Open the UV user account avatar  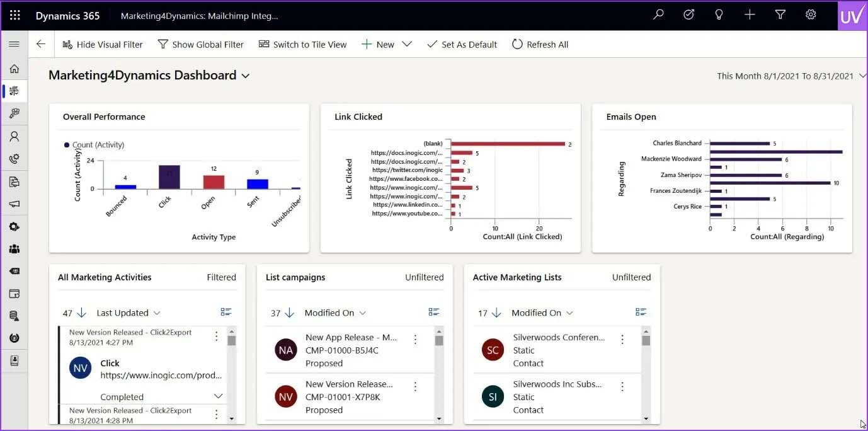click(x=852, y=16)
